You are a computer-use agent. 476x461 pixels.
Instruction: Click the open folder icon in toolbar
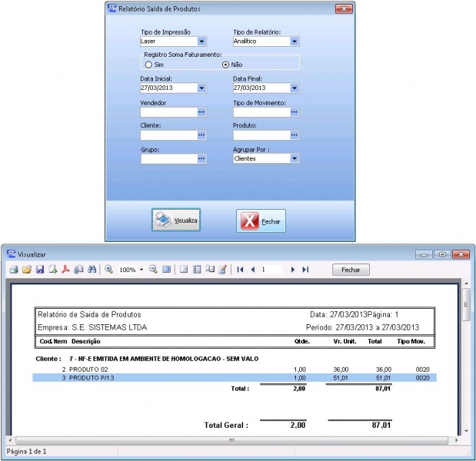click(x=26, y=270)
